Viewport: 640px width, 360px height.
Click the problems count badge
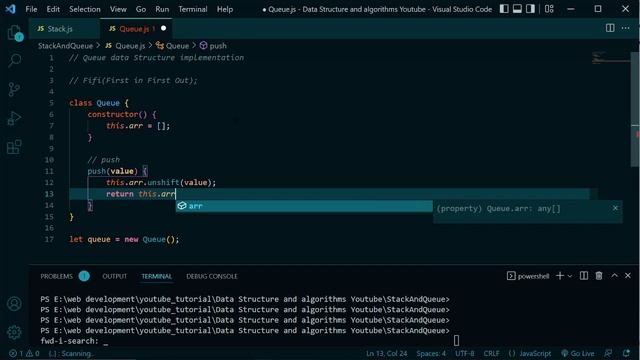coord(84,276)
